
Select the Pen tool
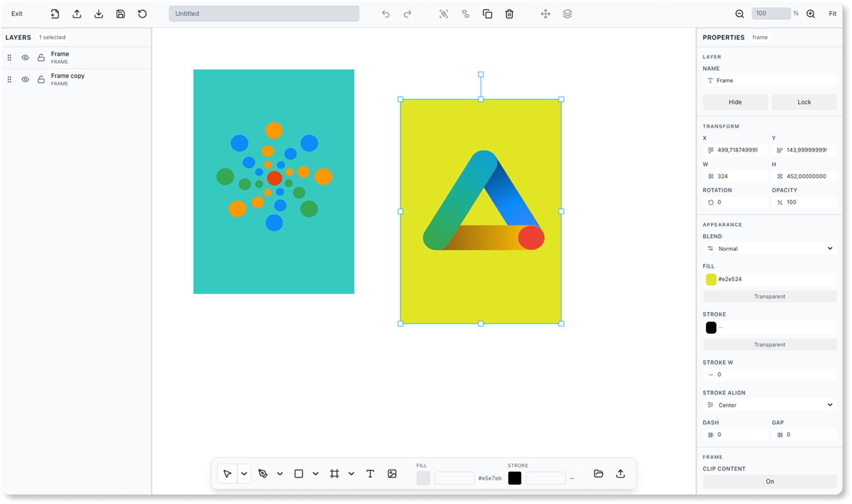(x=264, y=473)
